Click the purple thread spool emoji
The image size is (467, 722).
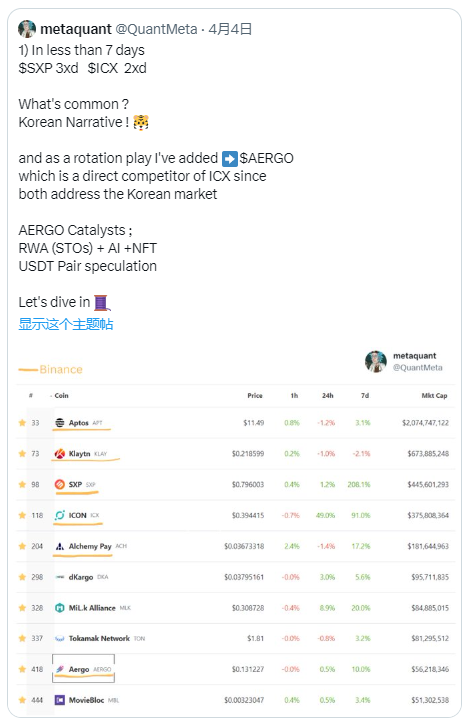[102, 303]
